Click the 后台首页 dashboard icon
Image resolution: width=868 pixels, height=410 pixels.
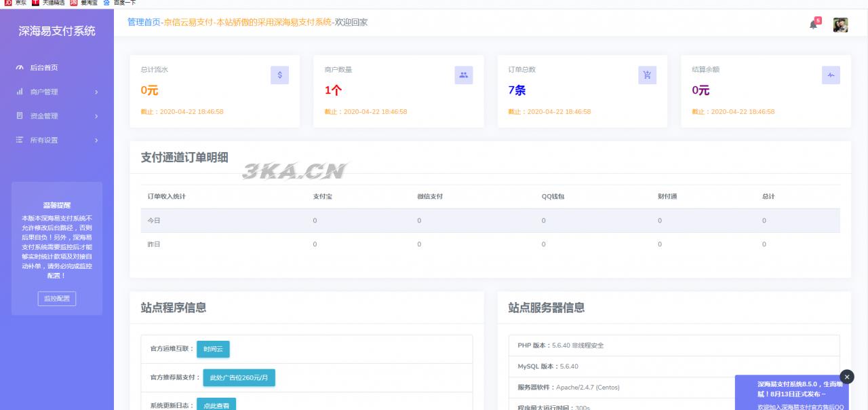click(20, 68)
